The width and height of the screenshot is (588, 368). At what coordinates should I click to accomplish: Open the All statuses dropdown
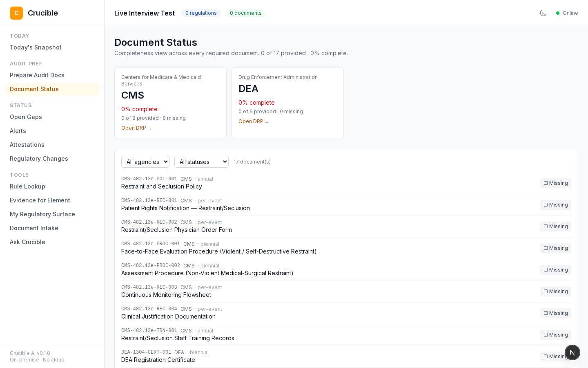[201, 162]
